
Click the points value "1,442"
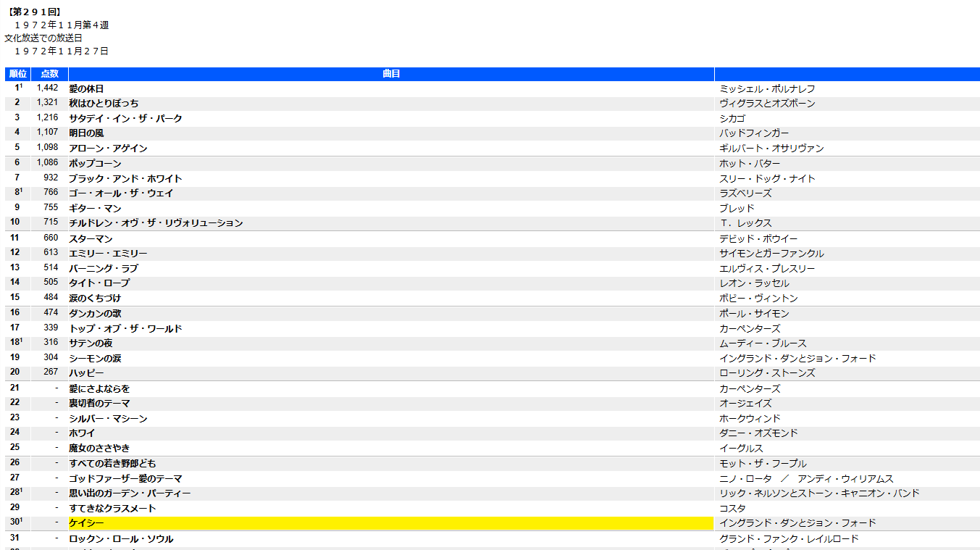click(47, 88)
